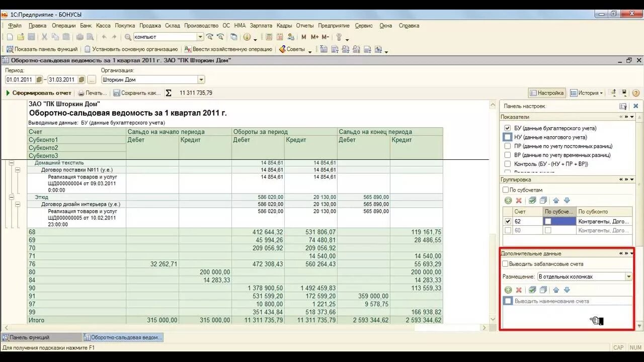Click the settings wrench tools icon
644x362 pixels.
pos(339,37)
